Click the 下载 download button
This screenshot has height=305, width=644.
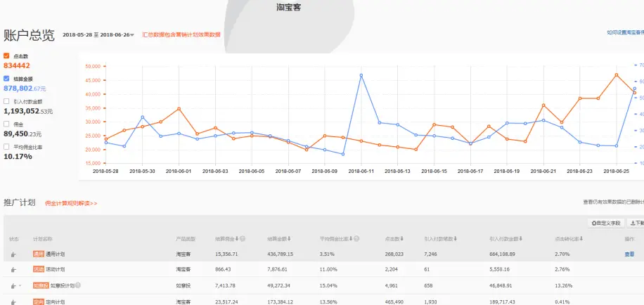click(x=636, y=223)
